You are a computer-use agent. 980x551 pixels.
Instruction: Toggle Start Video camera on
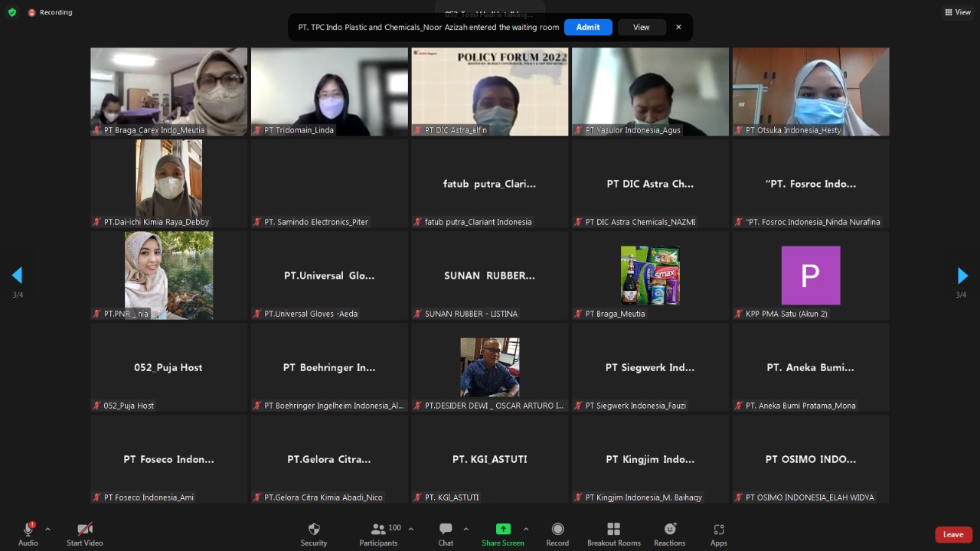click(x=85, y=530)
